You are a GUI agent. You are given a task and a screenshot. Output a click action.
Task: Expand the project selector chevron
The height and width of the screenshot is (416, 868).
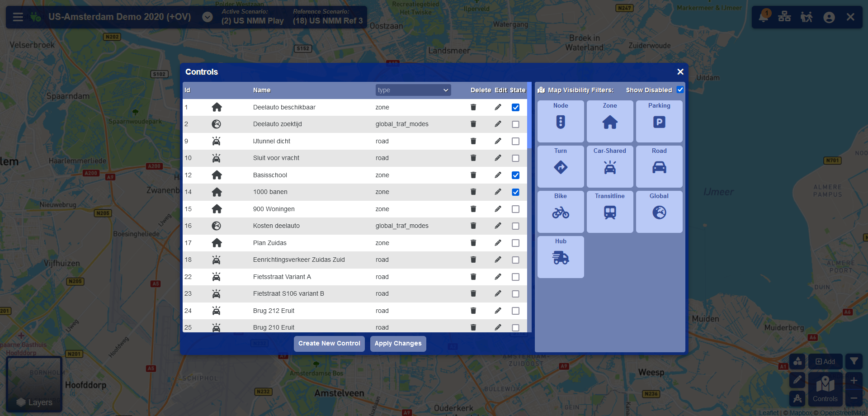point(208,17)
